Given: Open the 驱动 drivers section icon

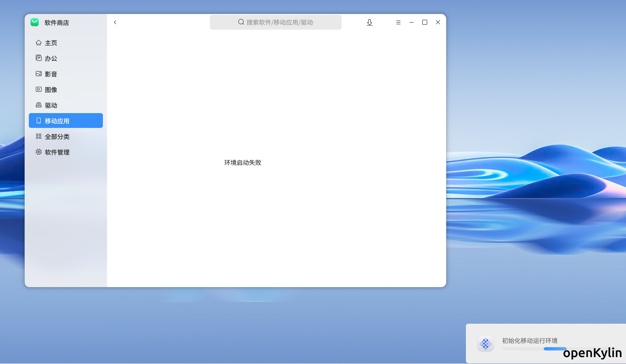Looking at the screenshot, I should [39, 105].
